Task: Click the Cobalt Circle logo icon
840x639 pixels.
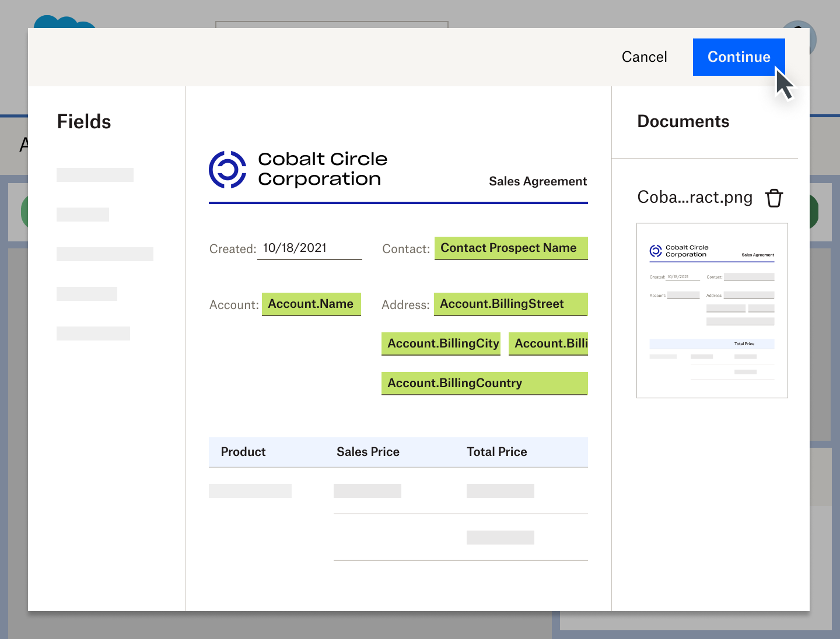Action: [228, 170]
